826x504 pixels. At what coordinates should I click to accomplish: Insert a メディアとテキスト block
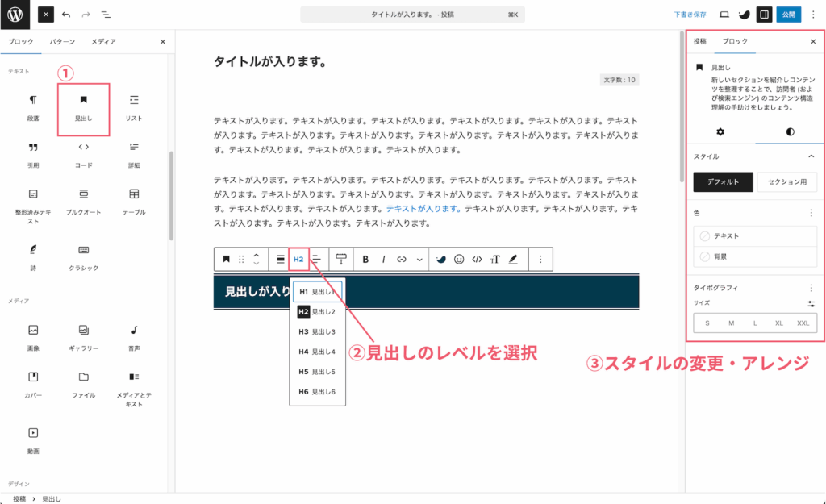pyautogui.click(x=134, y=389)
